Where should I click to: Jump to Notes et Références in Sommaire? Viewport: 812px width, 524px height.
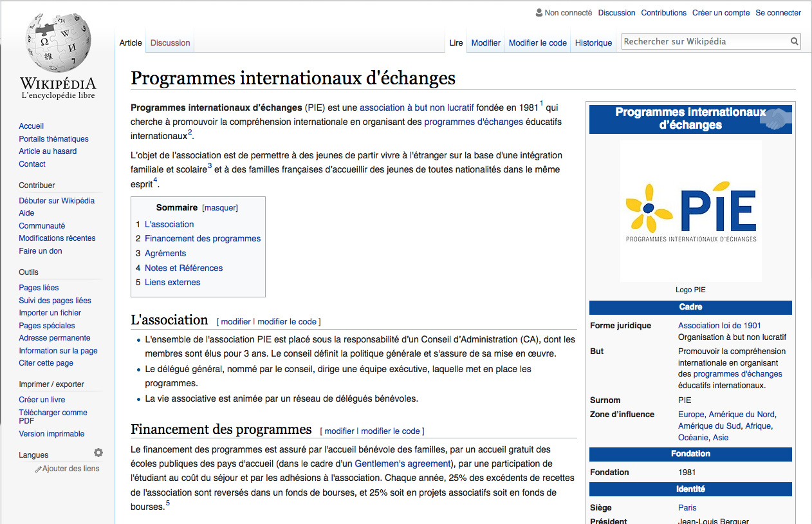(x=184, y=268)
